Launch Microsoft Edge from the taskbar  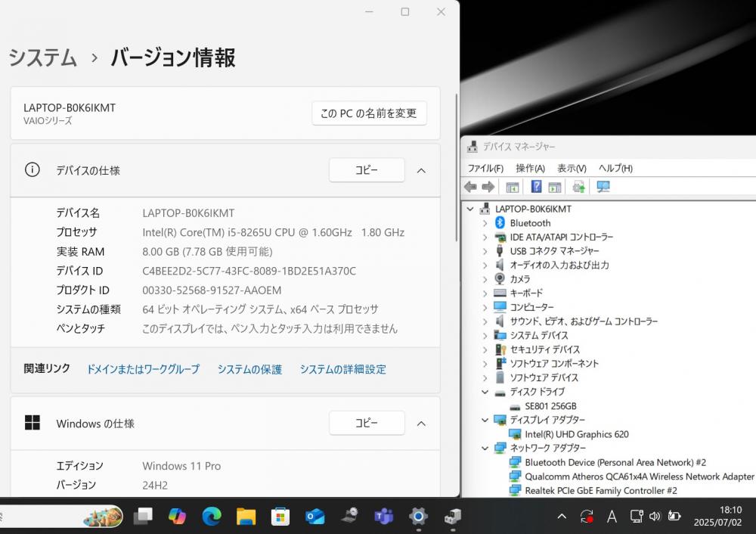coord(211,516)
